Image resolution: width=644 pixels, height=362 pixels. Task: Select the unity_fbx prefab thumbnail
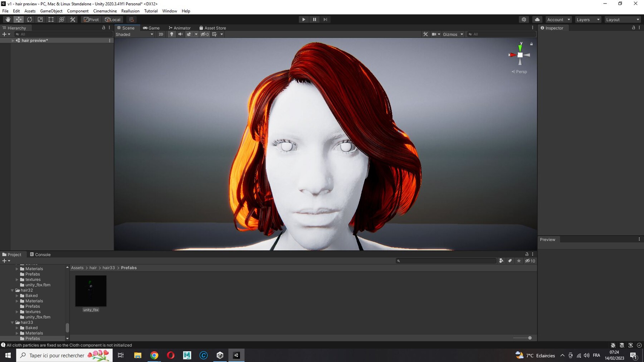pyautogui.click(x=91, y=291)
